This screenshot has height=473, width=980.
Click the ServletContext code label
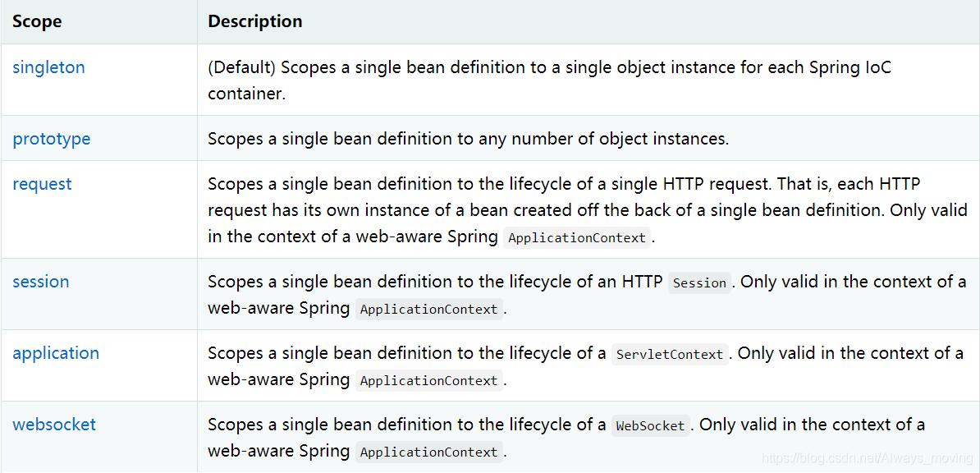click(x=670, y=354)
